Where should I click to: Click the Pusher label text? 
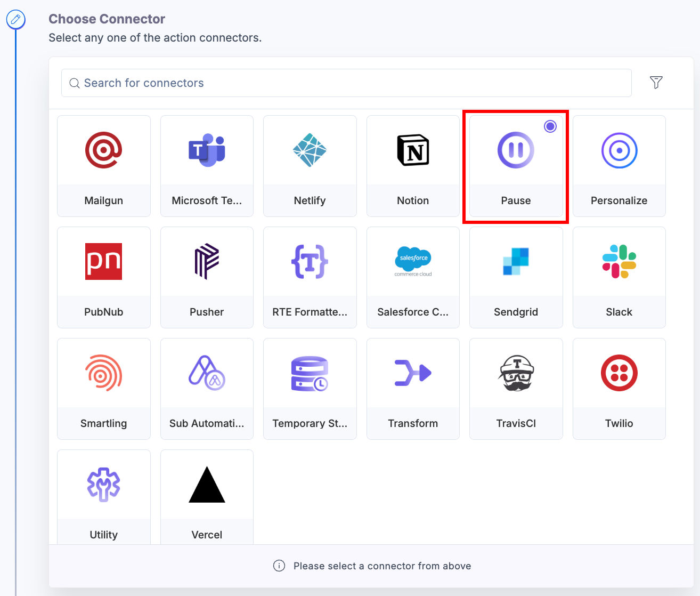coord(207,312)
